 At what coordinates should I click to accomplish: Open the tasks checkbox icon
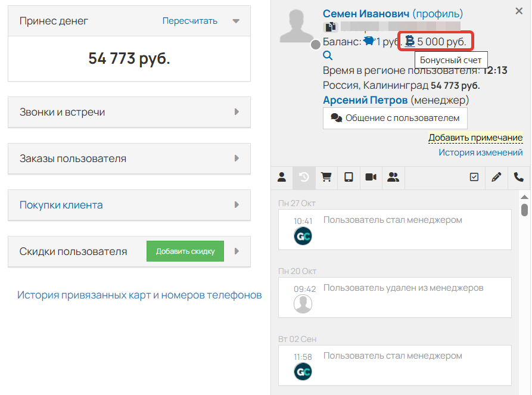(x=475, y=178)
